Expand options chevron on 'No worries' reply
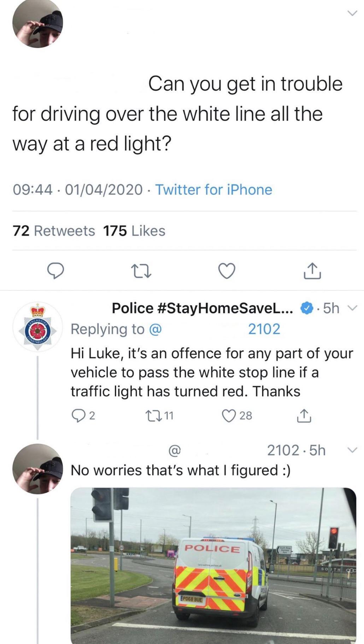 coord(352,450)
